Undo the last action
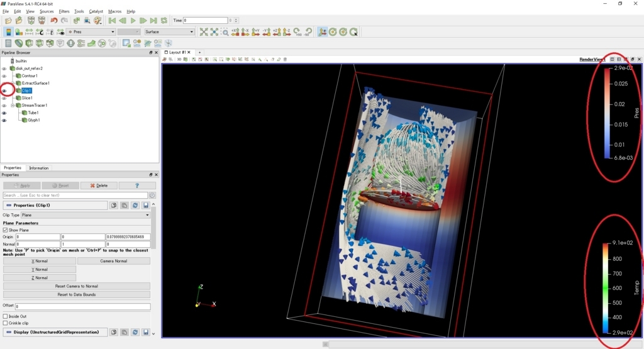Viewport: 644px width, 349px height. [54, 21]
